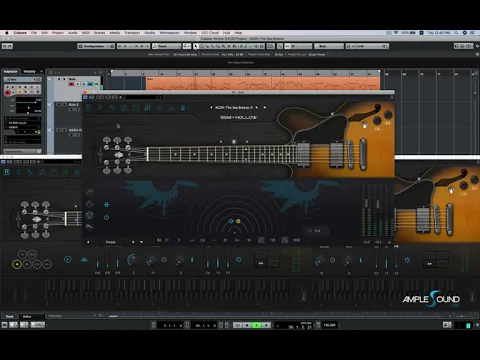Click the project timeline ruler
The width and height of the screenshot is (480, 360).
(245, 73)
